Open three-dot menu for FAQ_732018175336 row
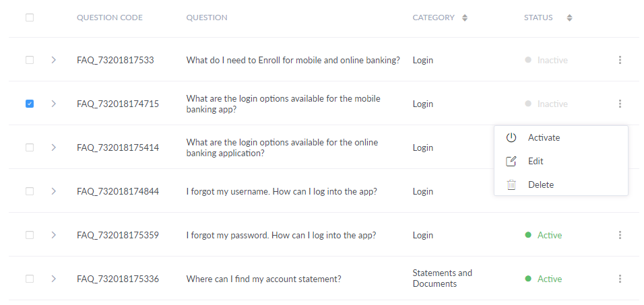The width and height of the screenshot is (644, 305). coord(620,279)
